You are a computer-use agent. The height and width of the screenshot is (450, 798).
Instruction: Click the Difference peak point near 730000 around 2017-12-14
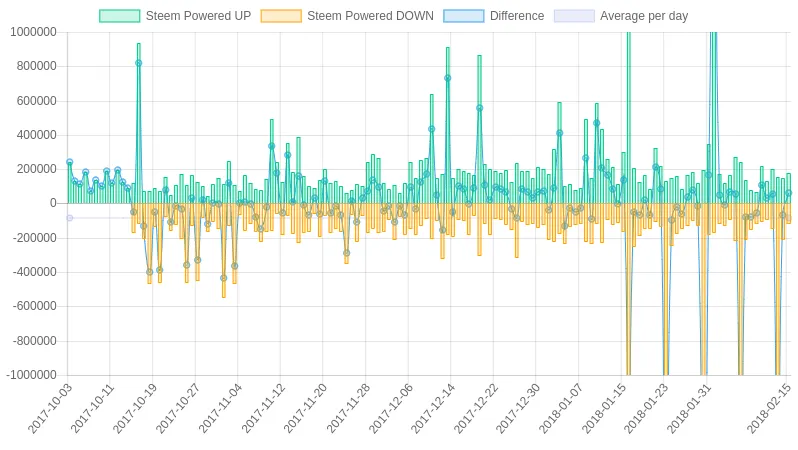pyautogui.click(x=447, y=78)
